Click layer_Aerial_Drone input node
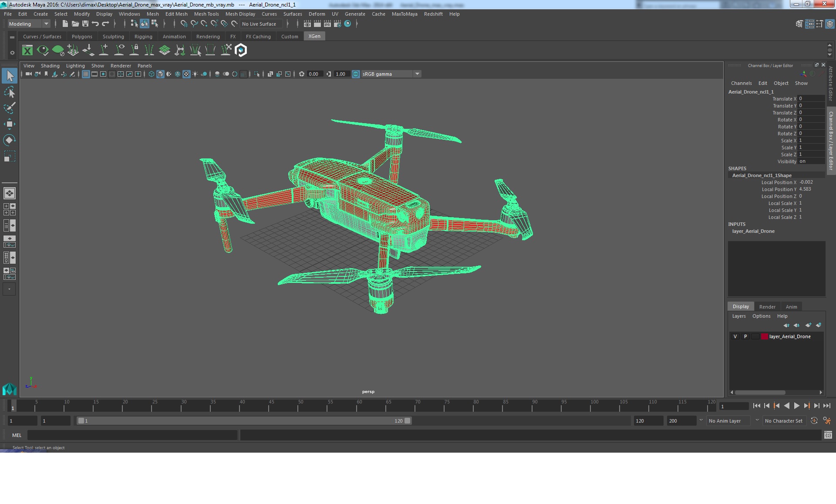 pyautogui.click(x=753, y=231)
